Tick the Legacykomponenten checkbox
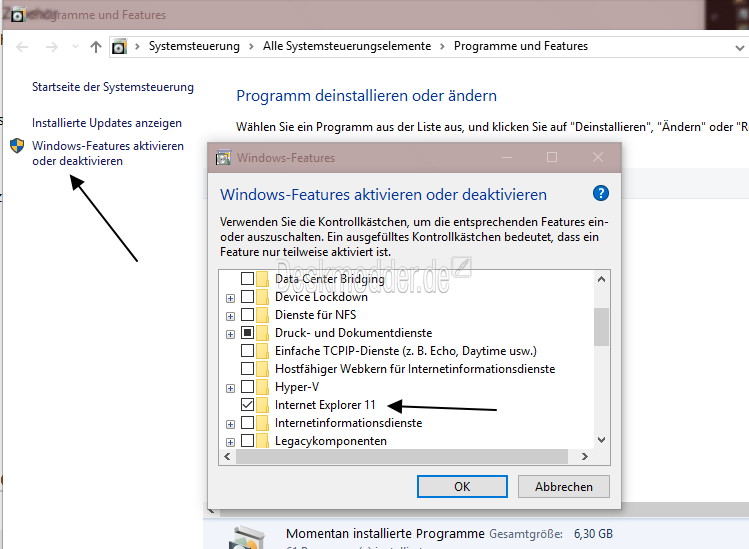Viewport: 749px width, 549px height. pyautogui.click(x=247, y=441)
